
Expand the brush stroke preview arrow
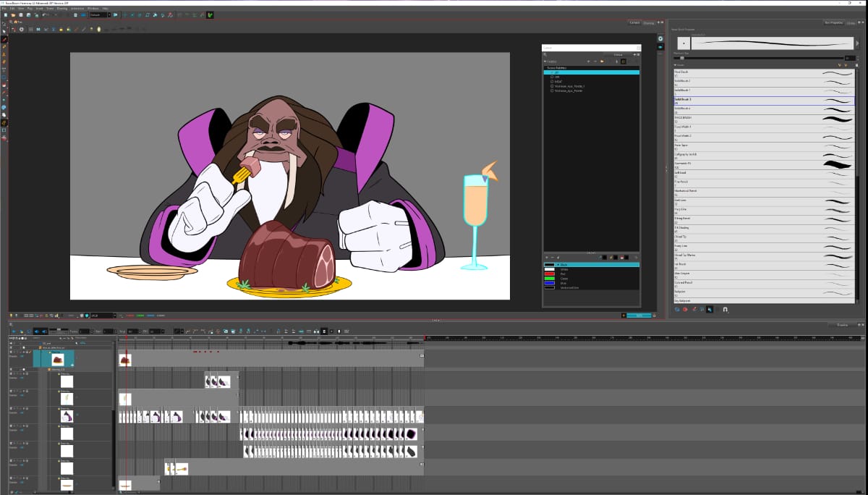pos(859,44)
